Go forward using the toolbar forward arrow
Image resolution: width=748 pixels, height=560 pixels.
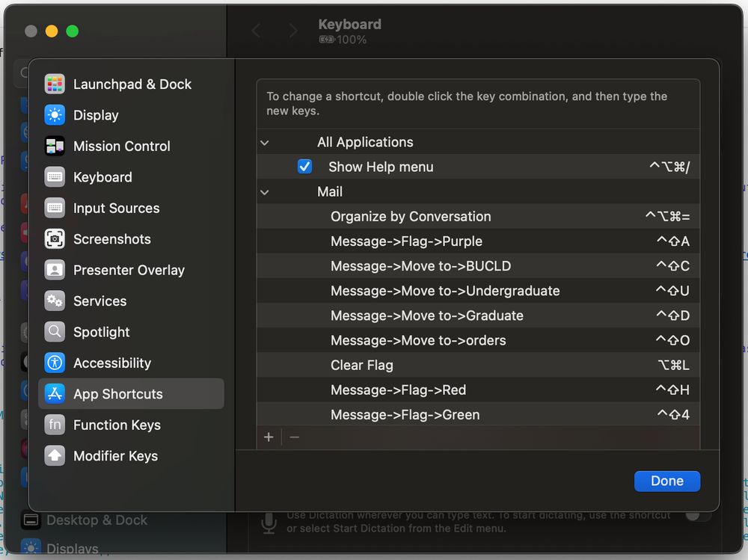293,31
